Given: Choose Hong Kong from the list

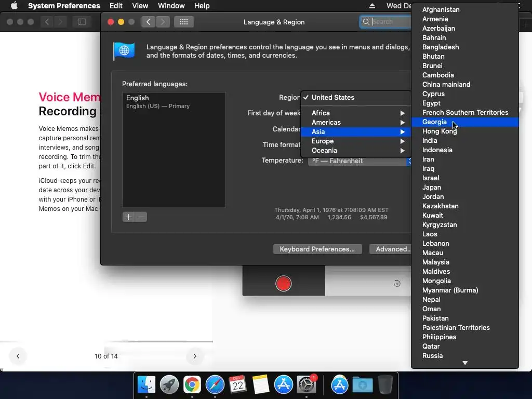Looking at the screenshot, I should (x=465, y=131).
